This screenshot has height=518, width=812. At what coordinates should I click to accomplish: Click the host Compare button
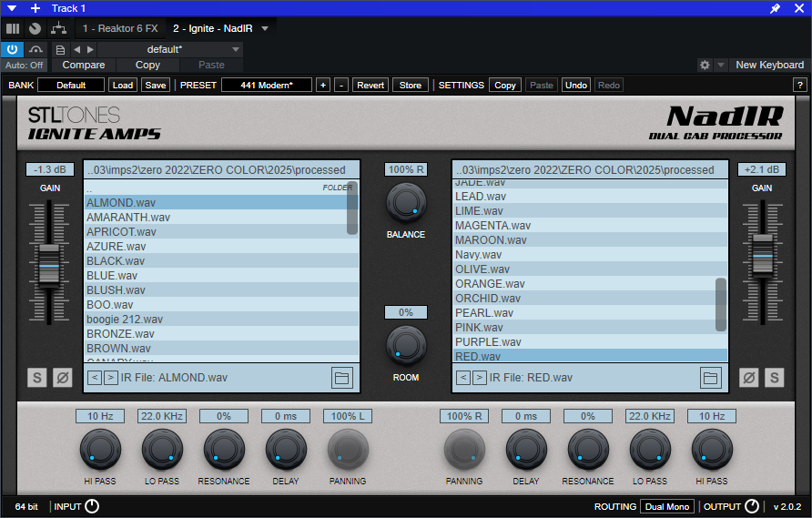click(x=84, y=66)
